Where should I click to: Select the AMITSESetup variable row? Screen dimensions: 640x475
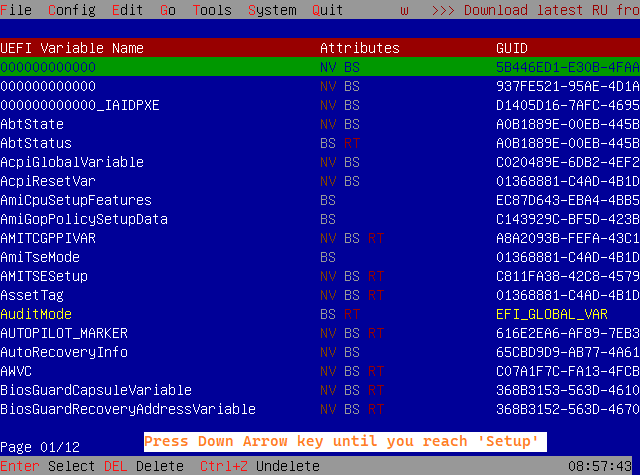click(x=44, y=276)
